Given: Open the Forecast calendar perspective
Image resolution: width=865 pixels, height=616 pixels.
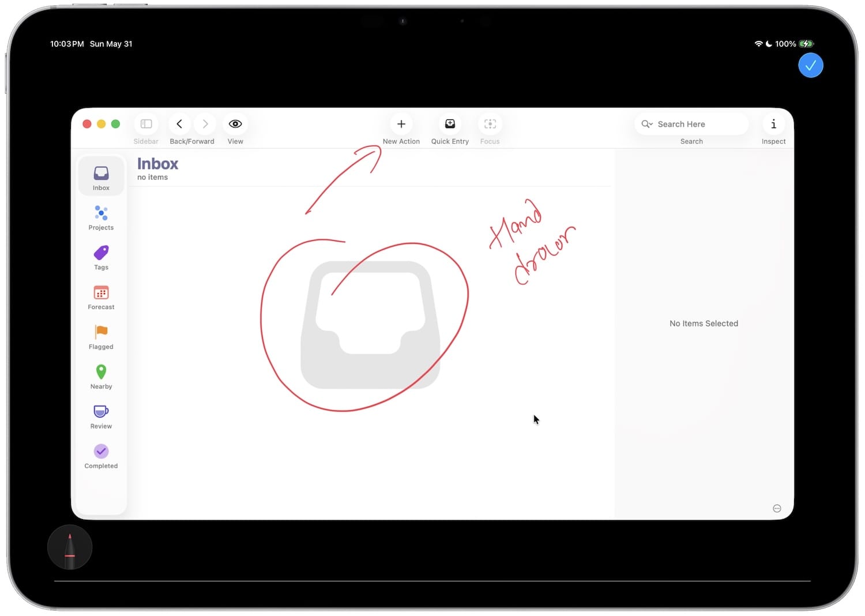Looking at the screenshot, I should [x=101, y=297].
